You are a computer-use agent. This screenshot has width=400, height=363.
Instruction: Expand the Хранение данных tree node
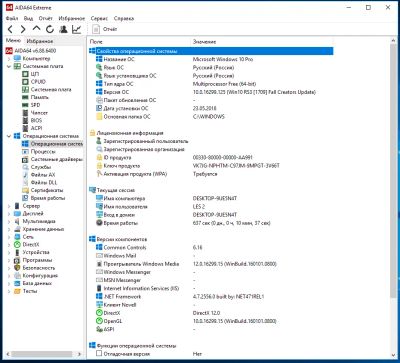point(9,229)
